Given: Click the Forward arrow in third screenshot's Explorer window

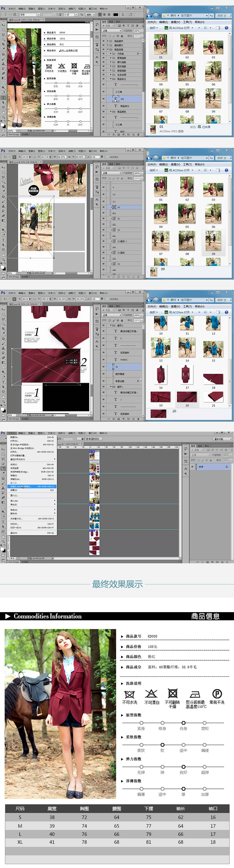Looking at the screenshot, I should pos(156,300).
